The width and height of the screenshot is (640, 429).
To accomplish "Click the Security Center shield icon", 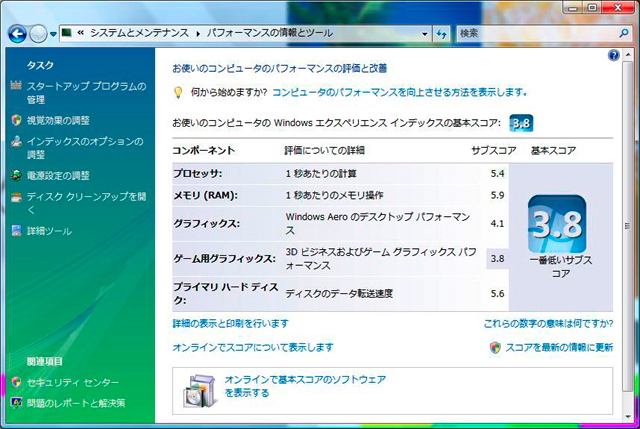I will tap(16, 382).
